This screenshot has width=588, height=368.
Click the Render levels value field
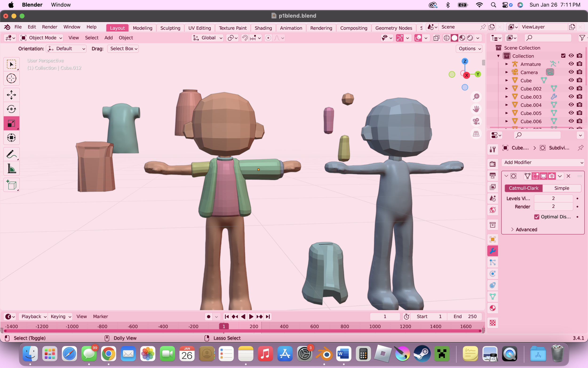coord(553,206)
